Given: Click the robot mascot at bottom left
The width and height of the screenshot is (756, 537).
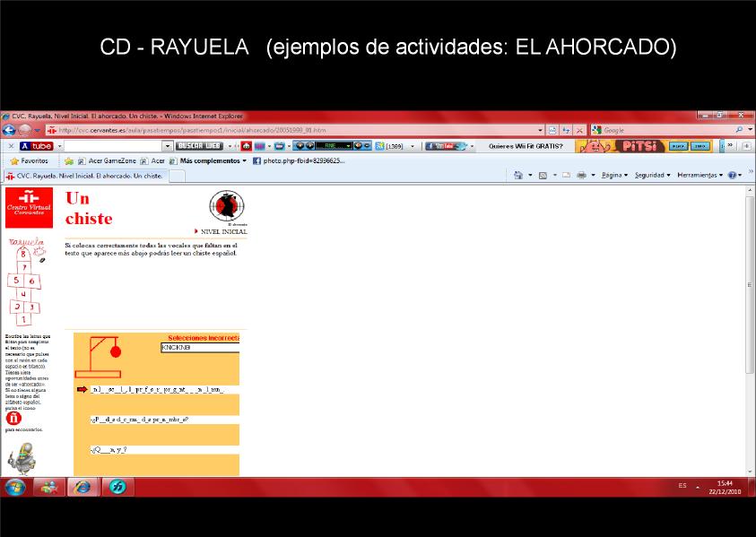Looking at the screenshot, I should (22, 459).
